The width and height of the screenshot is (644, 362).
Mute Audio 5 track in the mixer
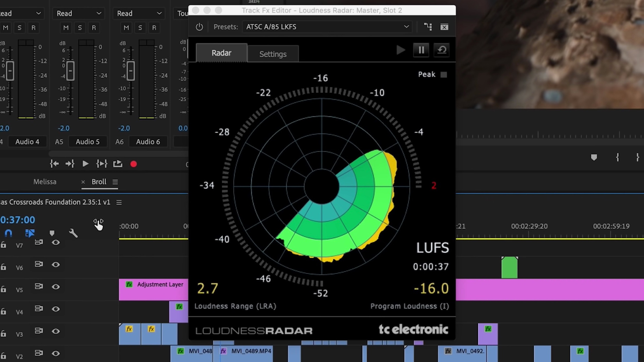coord(66,28)
